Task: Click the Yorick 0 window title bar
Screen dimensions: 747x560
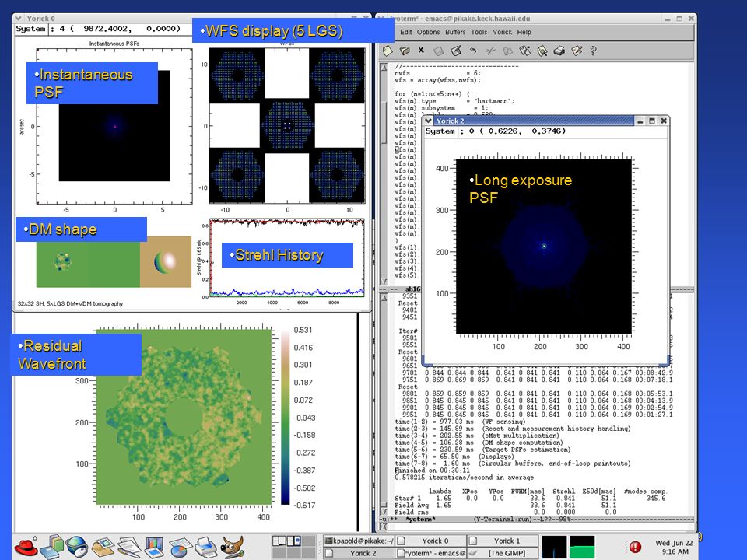Action: coord(191,18)
